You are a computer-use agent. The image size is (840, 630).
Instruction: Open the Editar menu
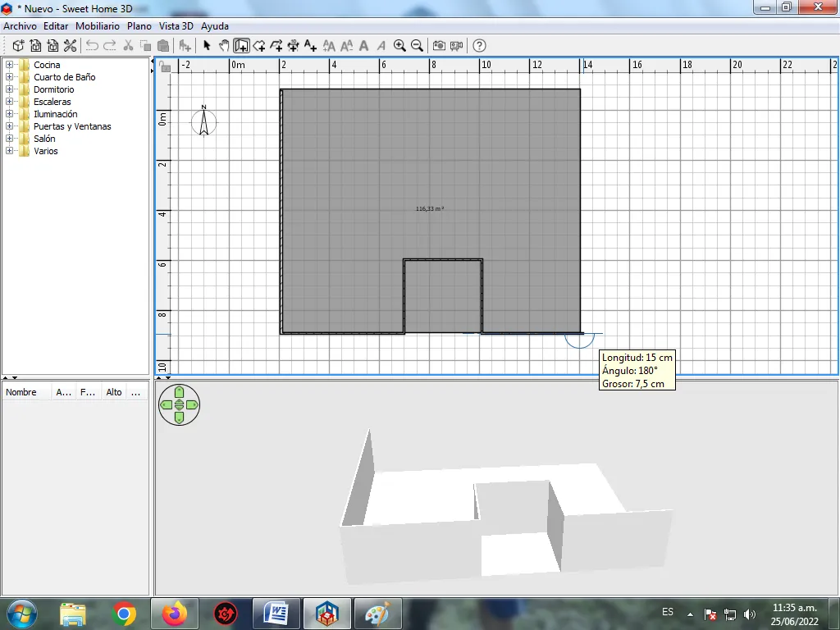[56, 26]
